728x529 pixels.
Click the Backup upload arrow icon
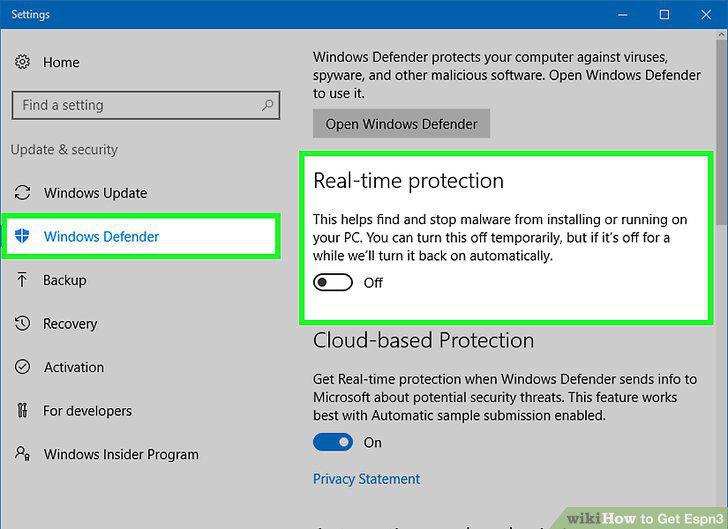[22, 280]
